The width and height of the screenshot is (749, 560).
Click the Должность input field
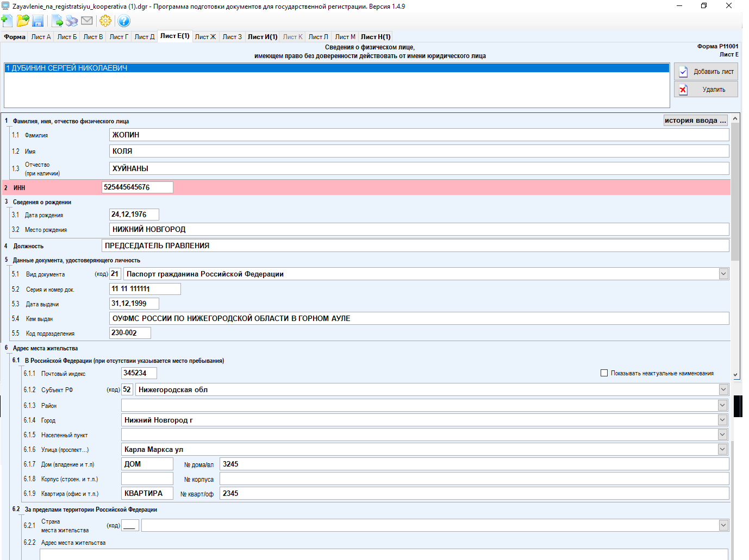pyautogui.click(x=415, y=246)
